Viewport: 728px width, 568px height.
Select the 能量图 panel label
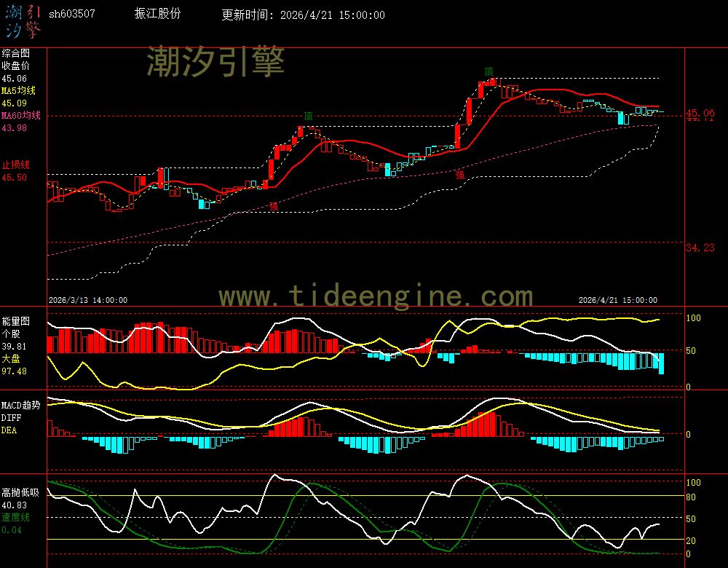click(x=15, y=320)
